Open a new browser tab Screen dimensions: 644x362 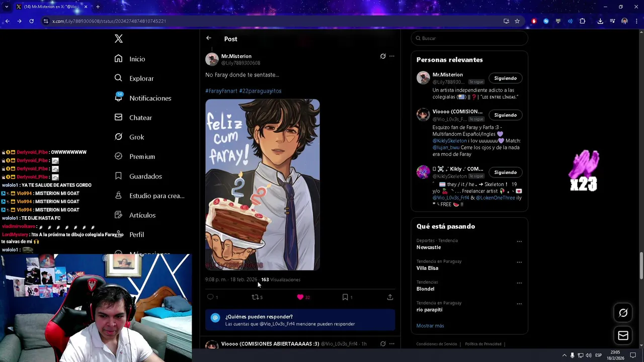click(98, 7)
